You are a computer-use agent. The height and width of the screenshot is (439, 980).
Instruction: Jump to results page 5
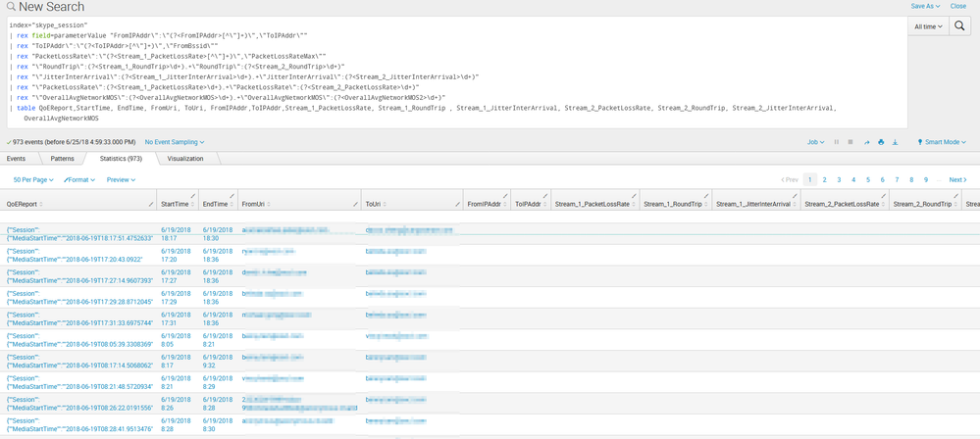tap(868, 180)
